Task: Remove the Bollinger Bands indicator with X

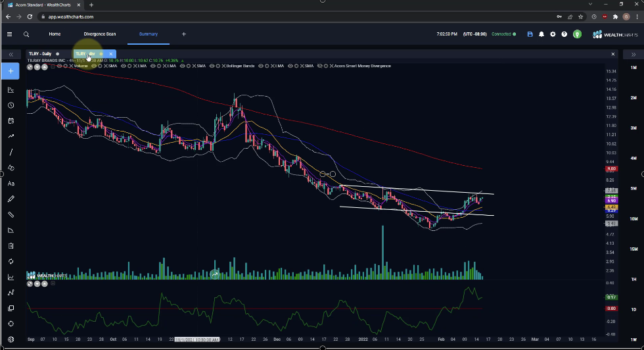Action: (224, 66)
